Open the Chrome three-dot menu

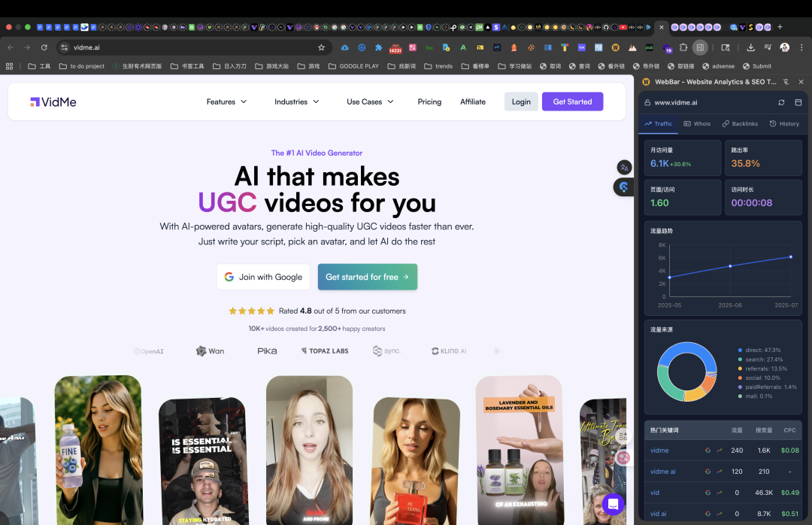tap(801, 47)
